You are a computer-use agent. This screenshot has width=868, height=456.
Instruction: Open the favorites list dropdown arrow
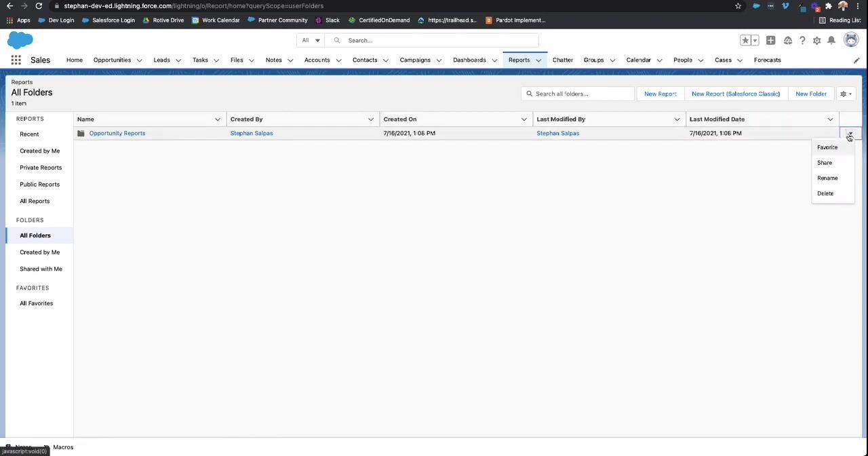pos(755,41)
